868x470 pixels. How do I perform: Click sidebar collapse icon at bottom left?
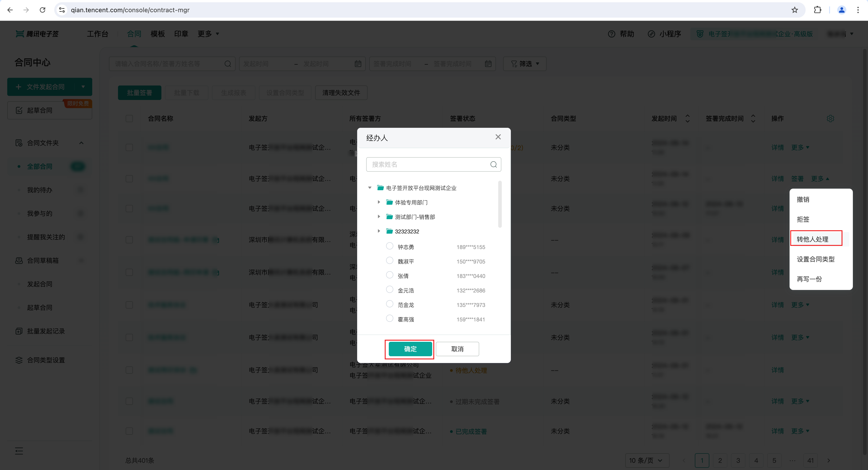coord(19,451)
